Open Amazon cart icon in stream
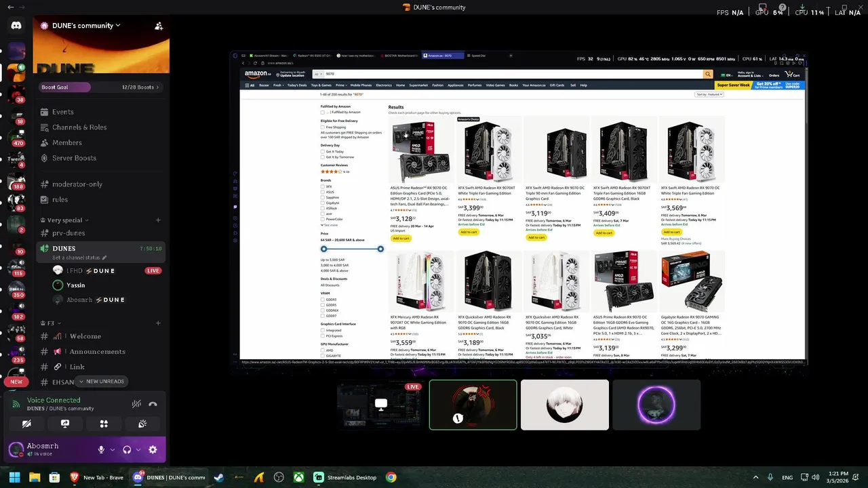868x488 pixels. pos(792,74)
